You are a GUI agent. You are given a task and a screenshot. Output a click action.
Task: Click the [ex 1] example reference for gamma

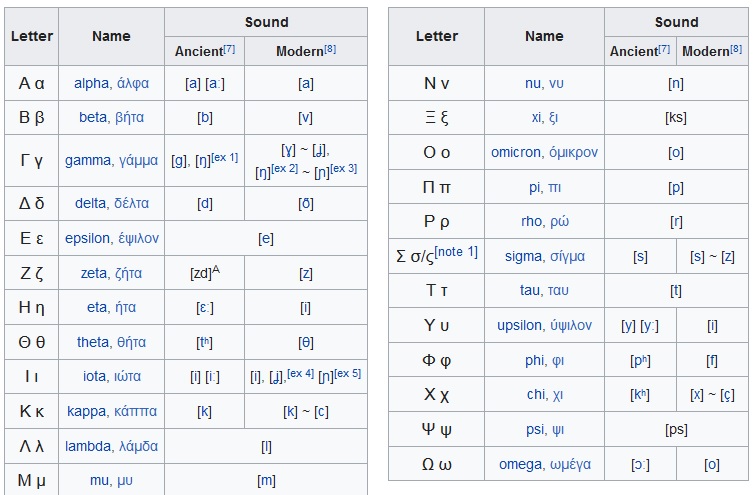tap(225, 157)
